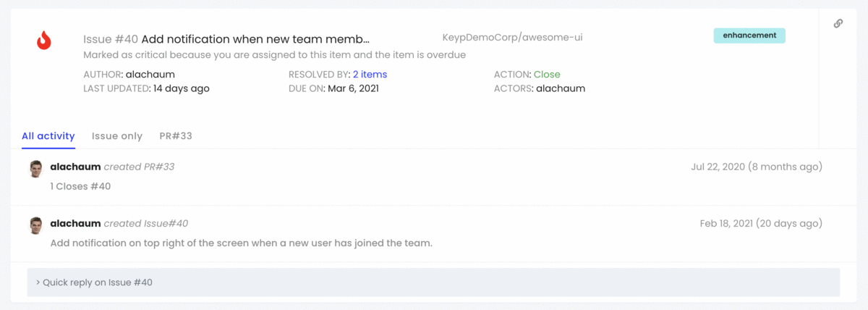Click the Feb 18, 2021 timestamp
The width and height of the screenshot is (868, 310).
[760, 223]
